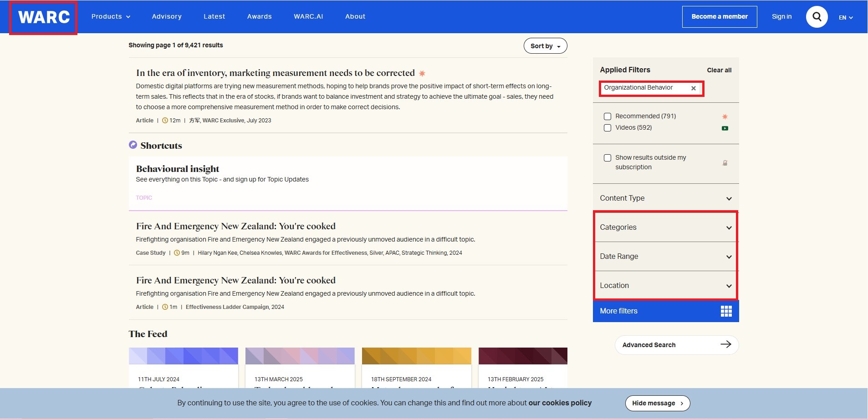Click the Advanced Search arrow icon
Image resolution: width=868 pixels, height=419 pixels.
pos(725,344)
